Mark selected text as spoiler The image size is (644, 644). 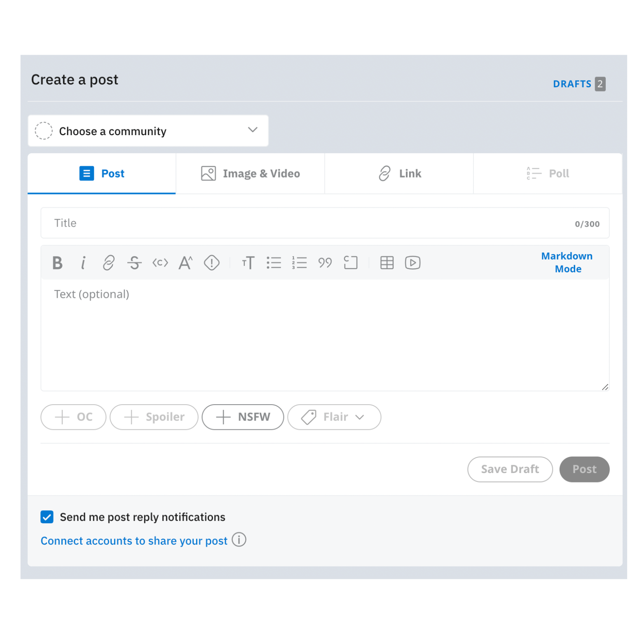pyautogui.click(x=212, y=263)
